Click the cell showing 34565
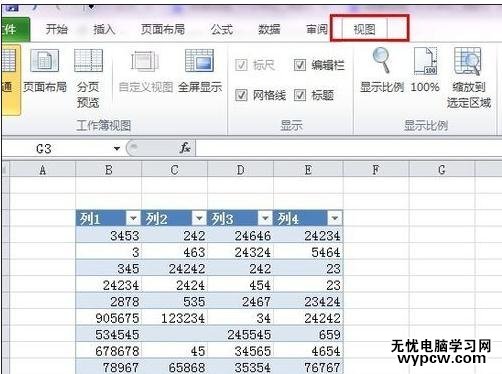Screen dimensions: 502x374 pos(240,351)
